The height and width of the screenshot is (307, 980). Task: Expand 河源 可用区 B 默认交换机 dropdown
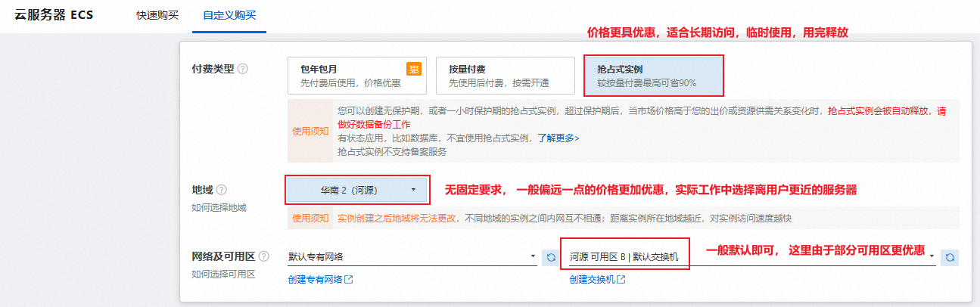pos(752,257)
